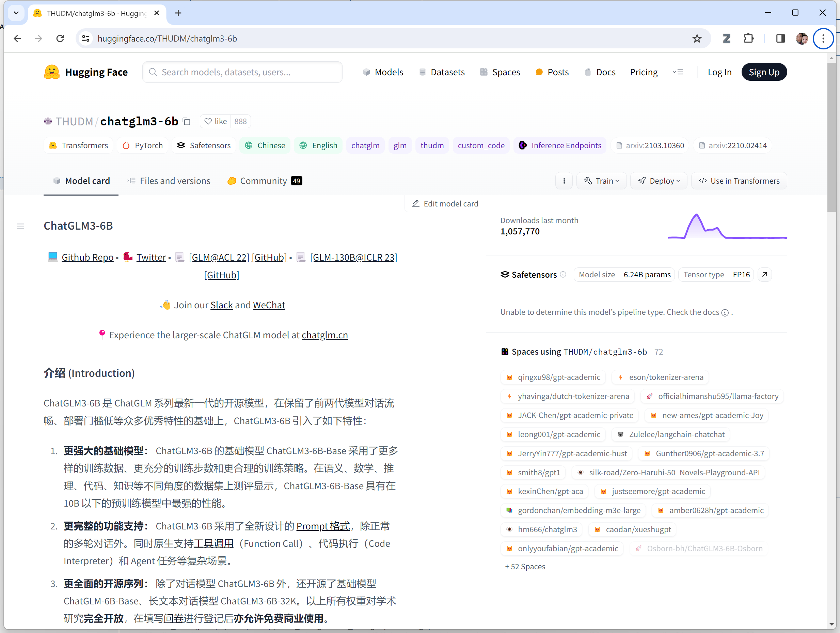Reload the page
This screenshot has width=840, height=633.
[60, 38]
